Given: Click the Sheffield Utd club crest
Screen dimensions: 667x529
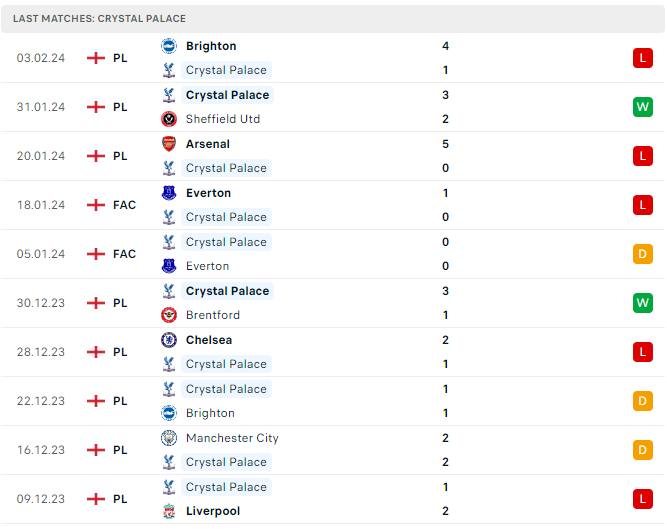Looking at the screenshot, I should 169,119.
